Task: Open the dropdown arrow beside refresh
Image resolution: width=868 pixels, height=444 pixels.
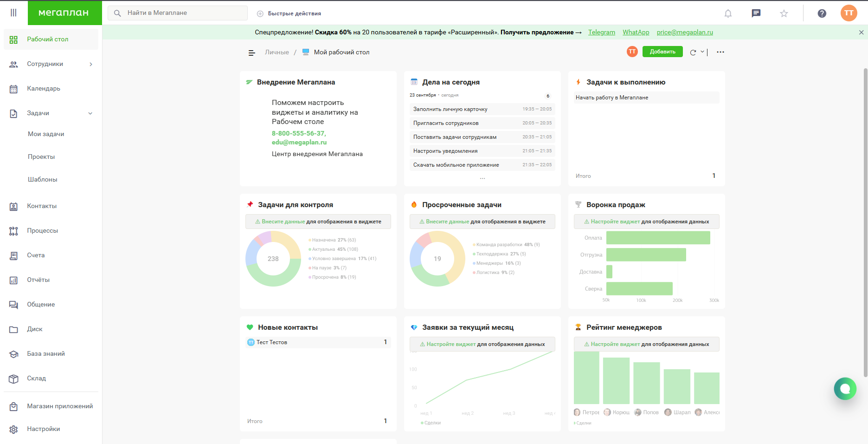Action: 702,52
